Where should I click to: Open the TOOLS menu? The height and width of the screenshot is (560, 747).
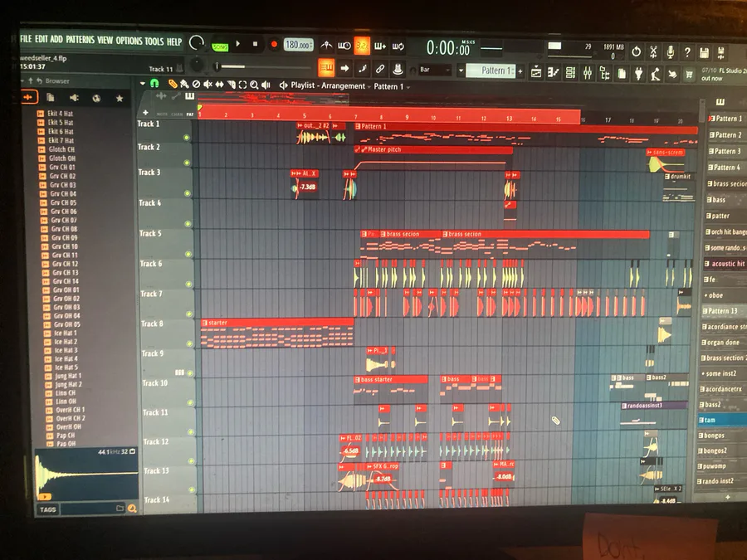(x=154, y=41)
